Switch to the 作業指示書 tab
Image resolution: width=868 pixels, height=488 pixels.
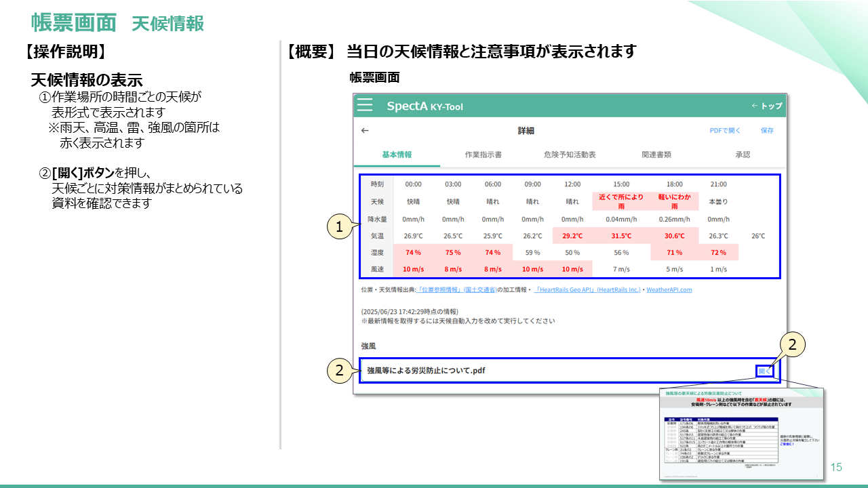click(483, 155)
